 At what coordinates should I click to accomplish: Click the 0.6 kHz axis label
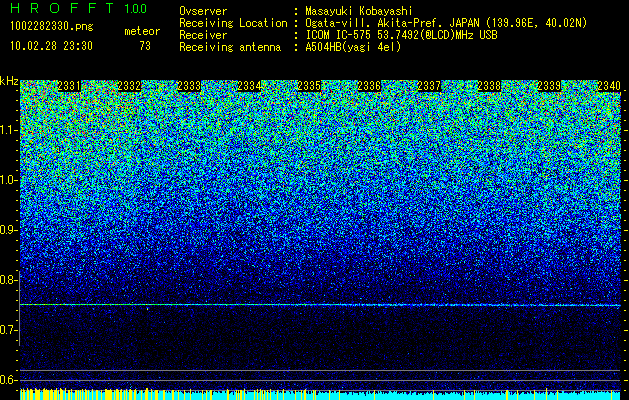[x=8, y=380]
